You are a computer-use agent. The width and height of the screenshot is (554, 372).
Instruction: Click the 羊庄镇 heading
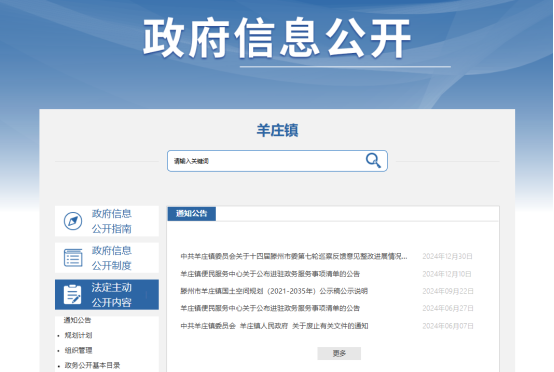(277, 130)
